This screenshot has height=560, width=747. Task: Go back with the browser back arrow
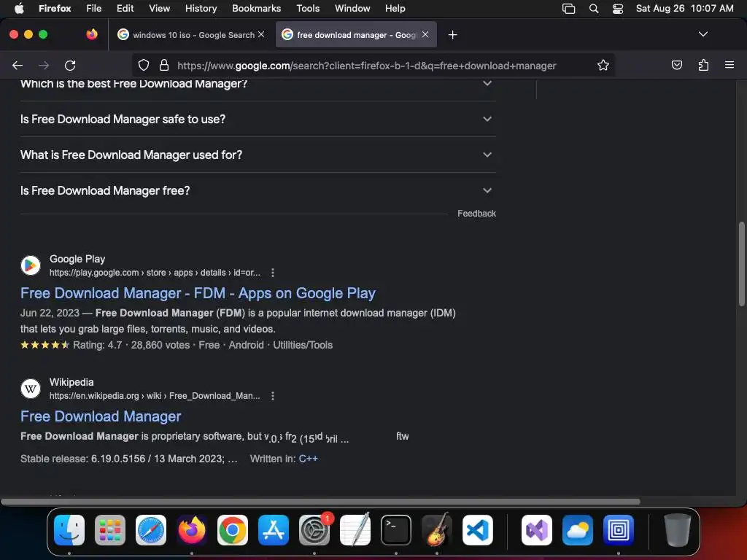[x=18, y=65]
